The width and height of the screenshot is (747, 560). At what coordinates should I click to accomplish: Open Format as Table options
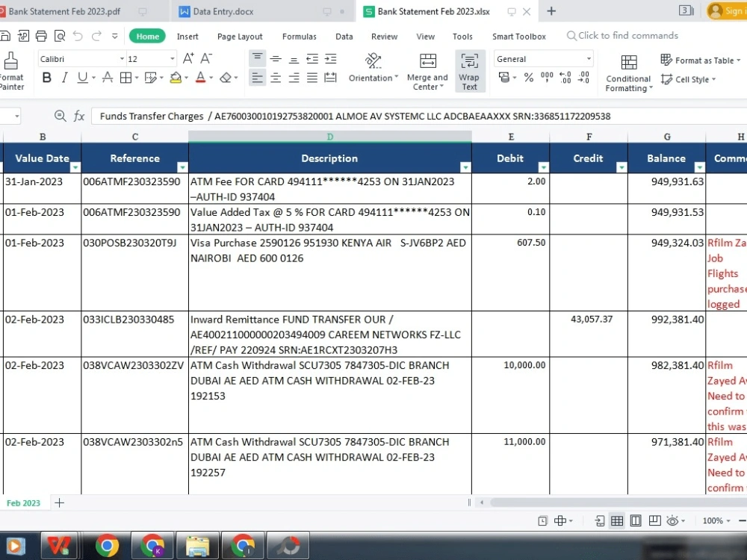(x=701, y=60)
